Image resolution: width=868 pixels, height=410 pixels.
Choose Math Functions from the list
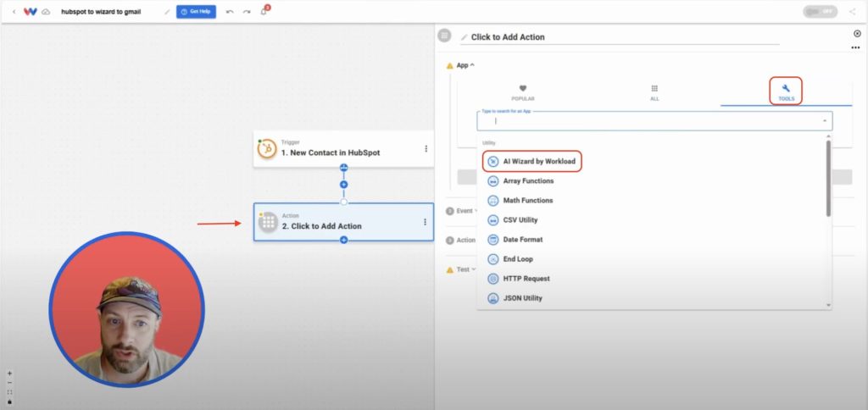pos(652,200)
